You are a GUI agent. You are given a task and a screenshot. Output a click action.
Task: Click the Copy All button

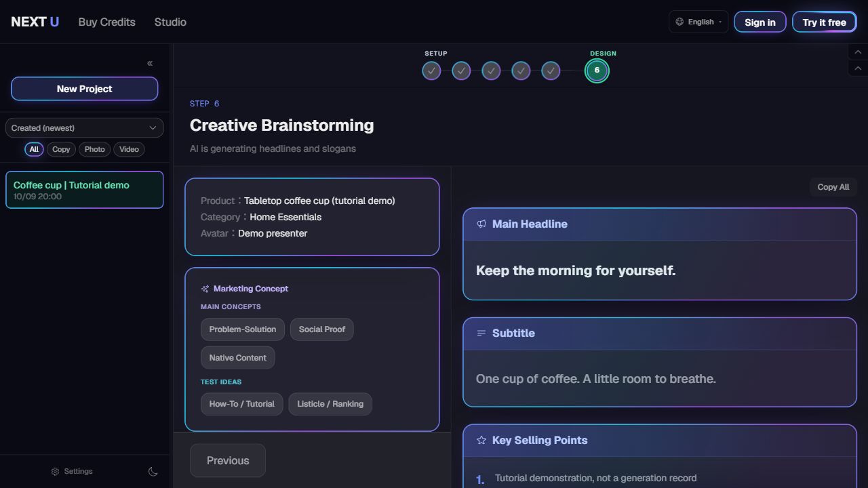coord(833,187)
